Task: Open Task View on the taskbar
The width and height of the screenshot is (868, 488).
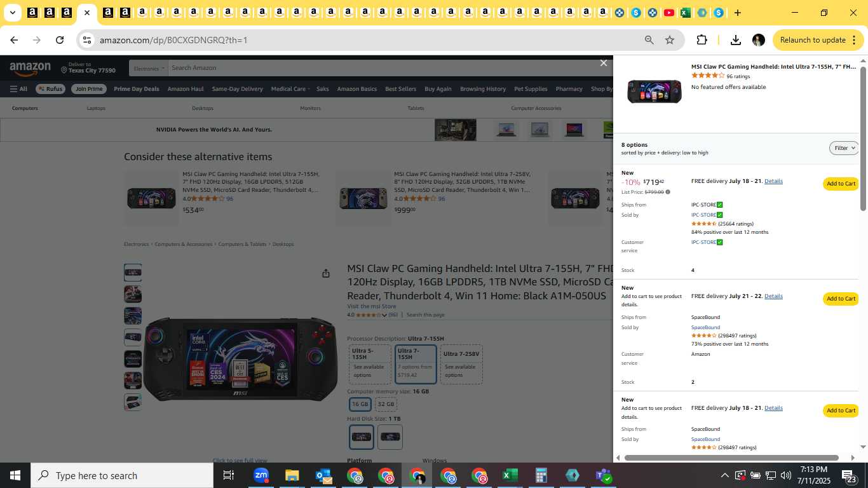Action: (x=229, y=475)
